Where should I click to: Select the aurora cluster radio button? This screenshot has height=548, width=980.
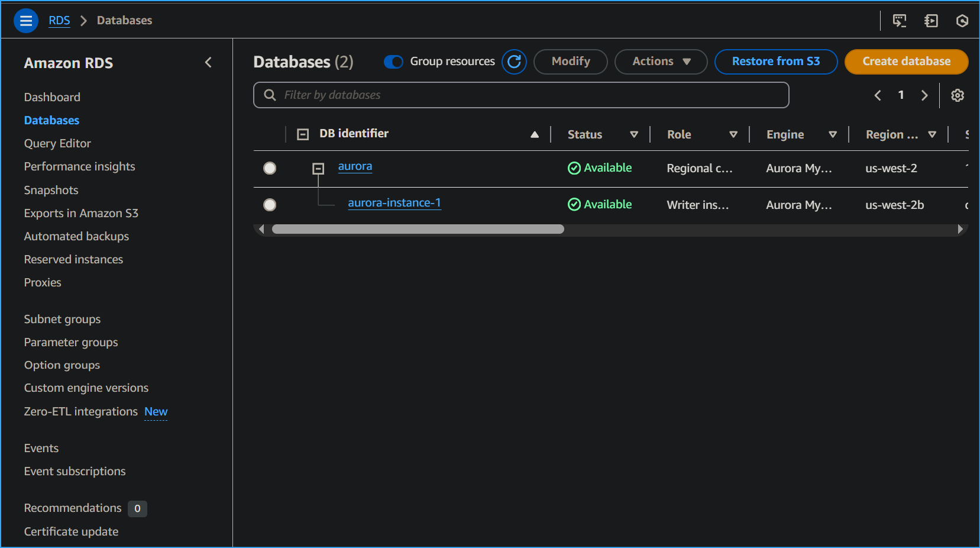(270, 169)
